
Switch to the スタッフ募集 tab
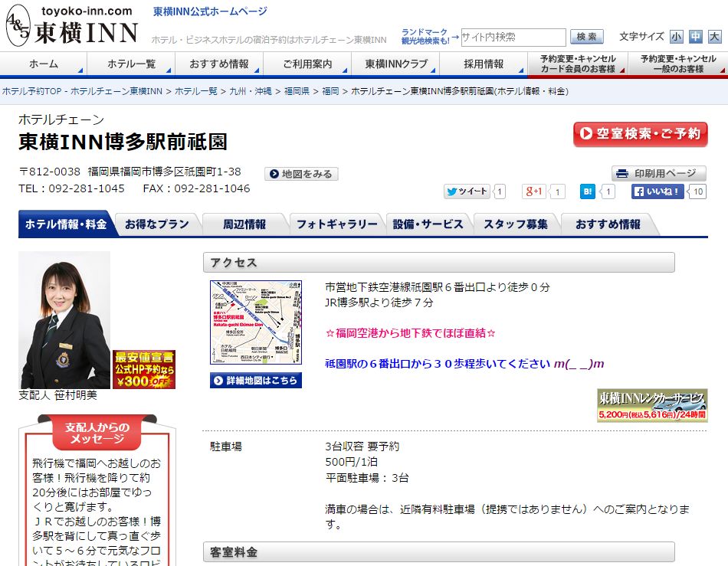tap(516, 224)
